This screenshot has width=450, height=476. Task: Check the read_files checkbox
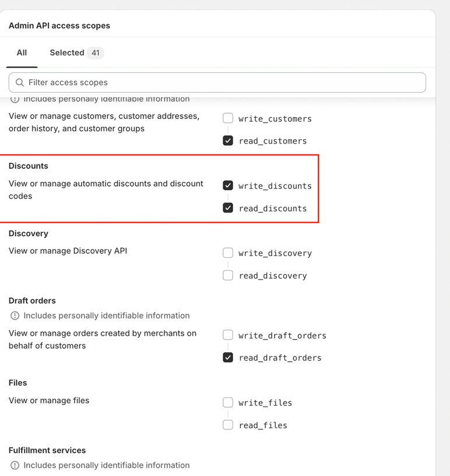(228, 425)
